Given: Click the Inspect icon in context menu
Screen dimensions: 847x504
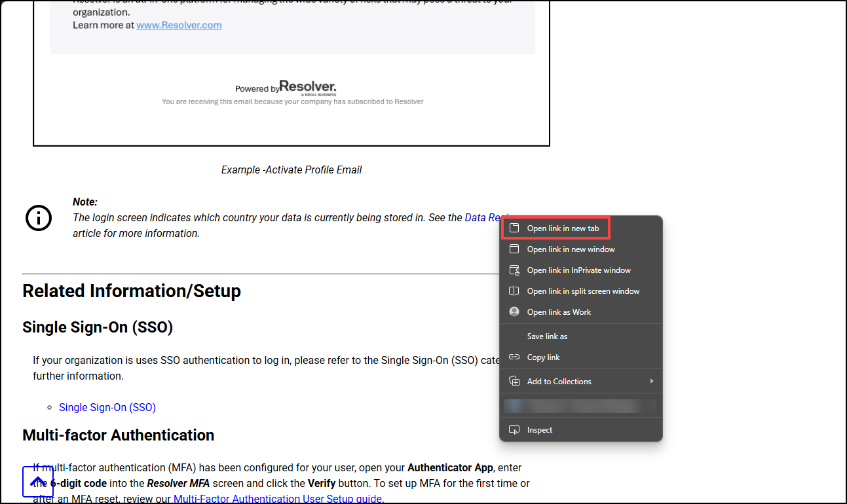Looking at the screenshot, I should point(514,430).
